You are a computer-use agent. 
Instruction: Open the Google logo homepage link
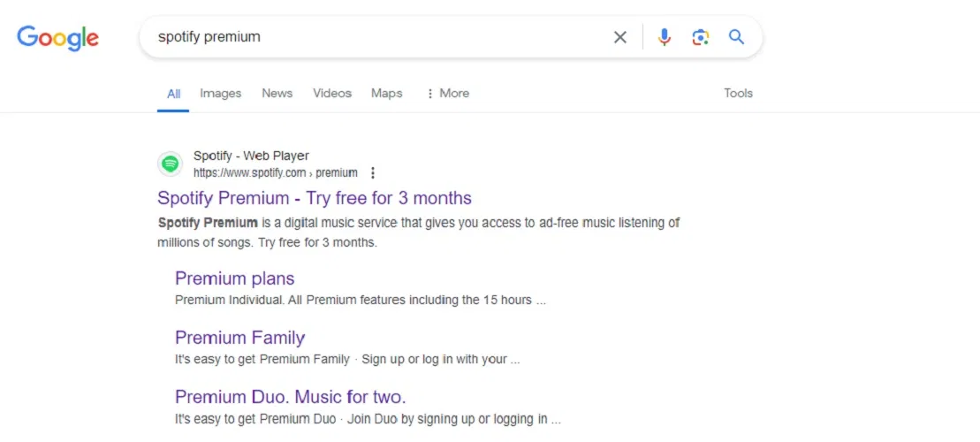(57, 37)
